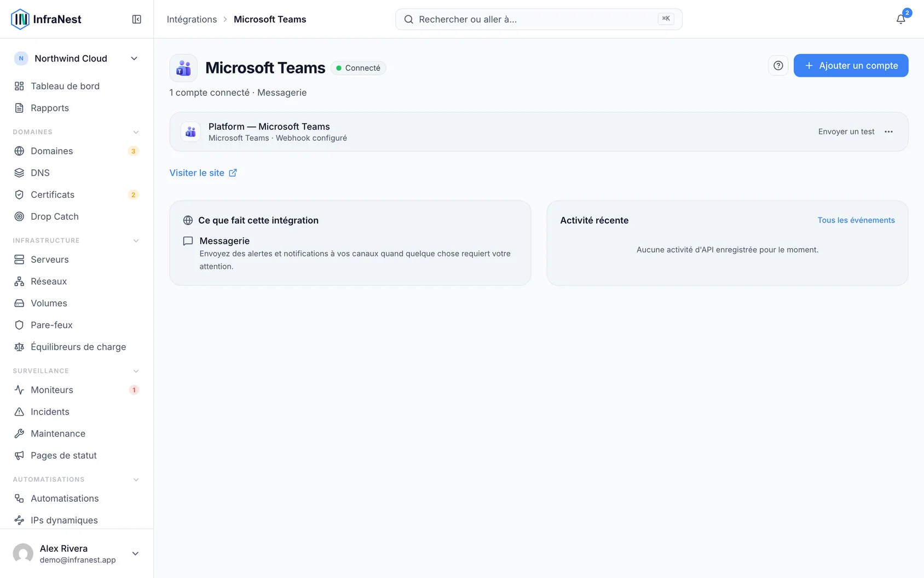Click the Rapports document icon
The image size is (924, 578).
[19, 108]
